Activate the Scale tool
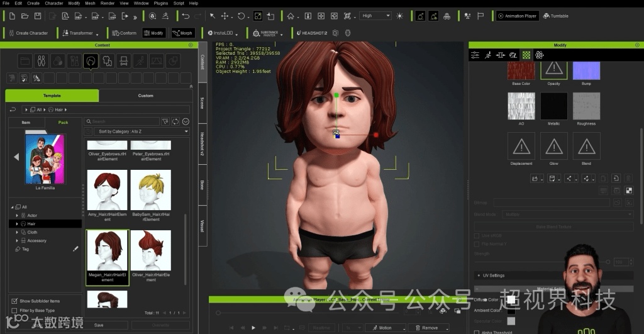Viewport: 644px width, 334px height. click(x=257, y=16)
